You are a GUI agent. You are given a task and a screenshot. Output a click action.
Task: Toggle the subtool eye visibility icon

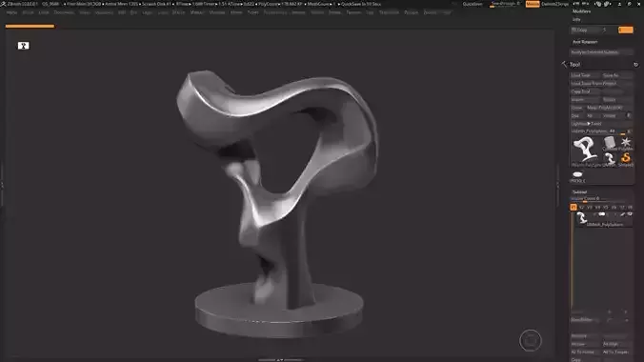pyautogui.click(x=630, y=214)
